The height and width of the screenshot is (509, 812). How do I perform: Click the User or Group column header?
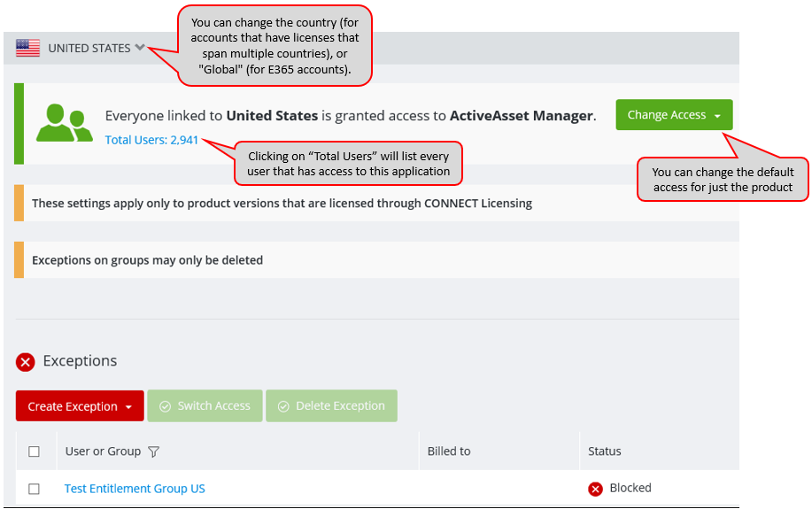pos(103,451)
